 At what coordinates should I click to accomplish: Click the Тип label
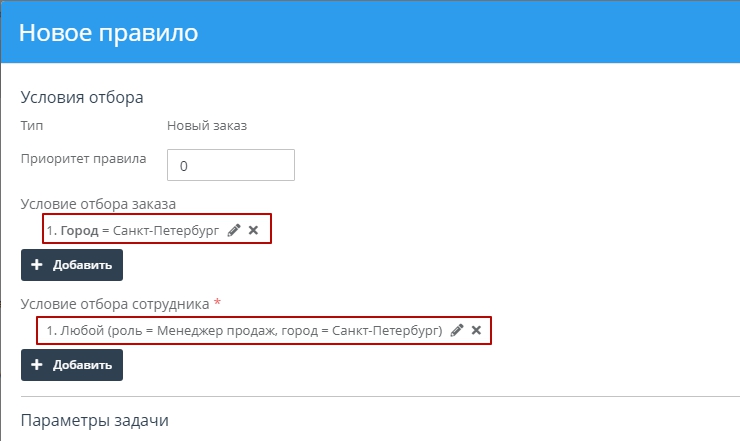[x=32, y=126]
